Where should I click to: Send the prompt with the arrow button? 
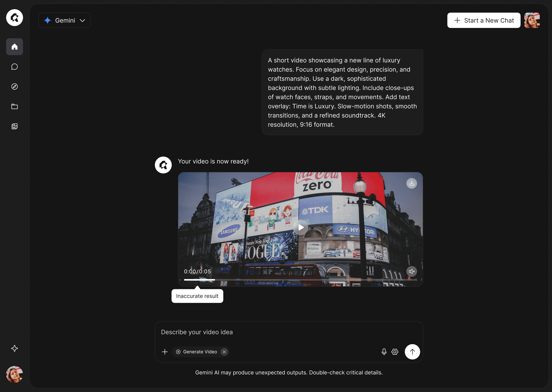point(412,352)
